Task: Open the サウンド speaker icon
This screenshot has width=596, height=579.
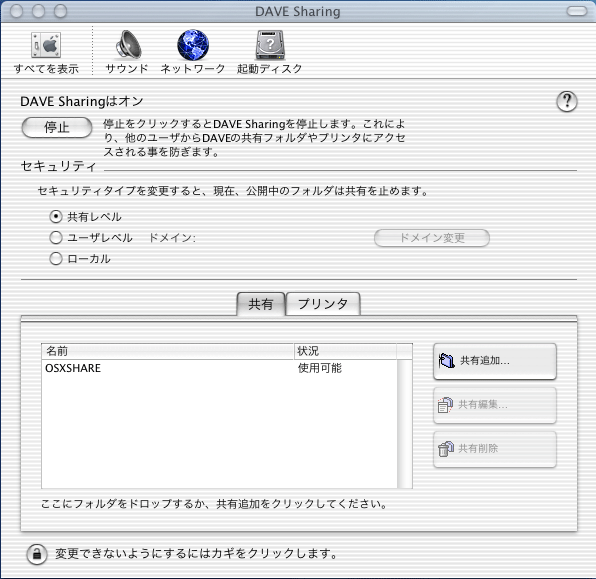Action: (128, 45)
